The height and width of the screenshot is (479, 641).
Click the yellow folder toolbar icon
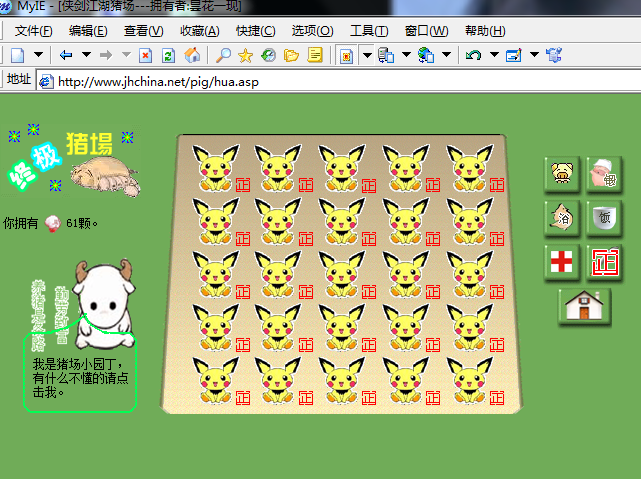click(x=291, y=55)
